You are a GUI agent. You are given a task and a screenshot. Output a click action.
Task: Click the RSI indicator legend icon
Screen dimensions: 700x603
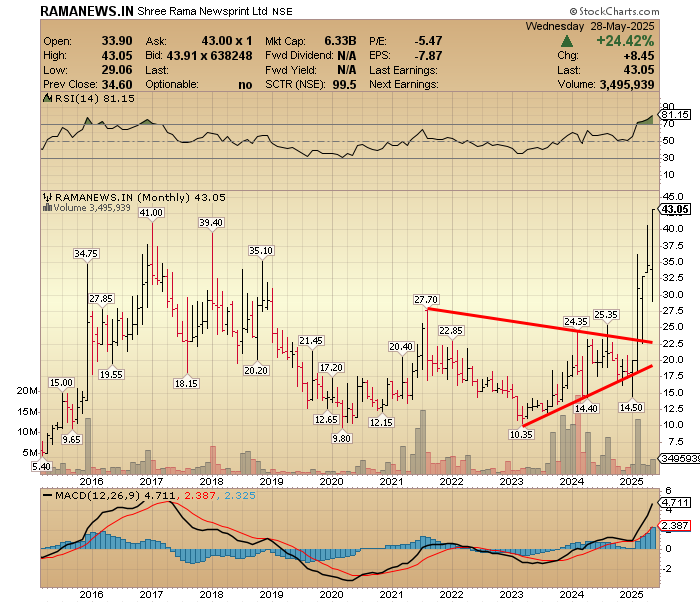47,98
